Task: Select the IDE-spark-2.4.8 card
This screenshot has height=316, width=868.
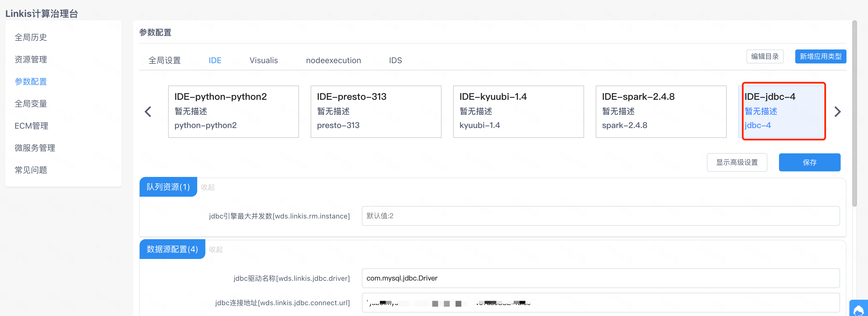Action: click(x=660, y=111)
